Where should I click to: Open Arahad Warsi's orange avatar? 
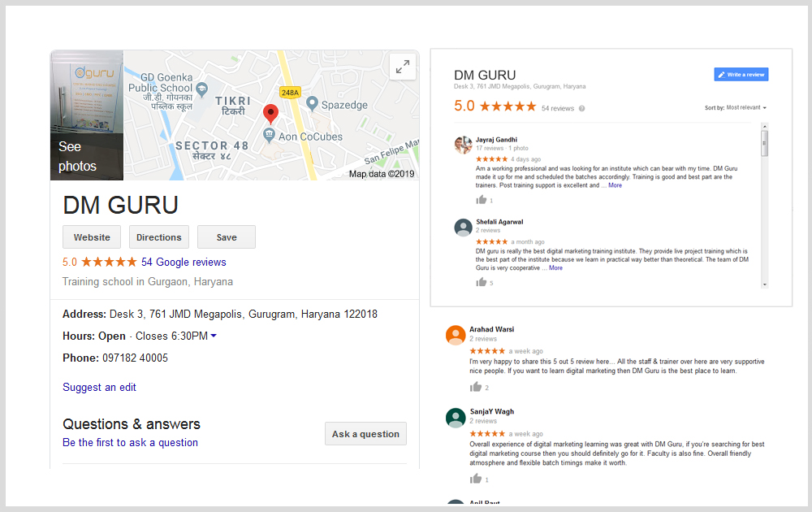456,336
